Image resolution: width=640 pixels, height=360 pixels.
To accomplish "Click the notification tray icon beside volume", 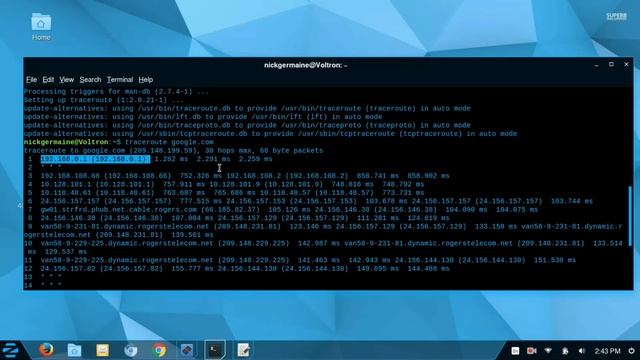I will pyautogui.click(x=565, y=351).
